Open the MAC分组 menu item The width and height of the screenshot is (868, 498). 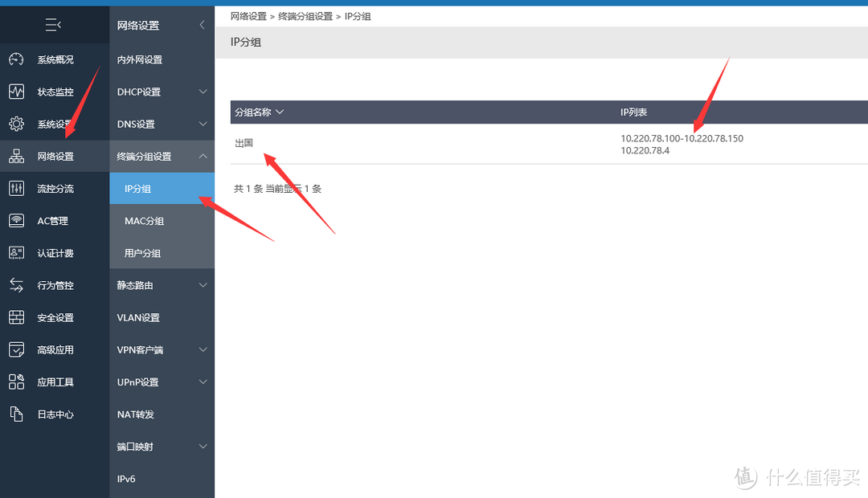tap(145, 221)
